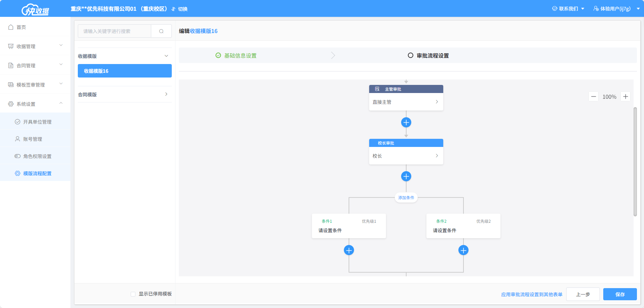The height and width of the screenshot is (308, 644).
Task: Switch to 基础信息设置 step
Action: pos(240,56)
